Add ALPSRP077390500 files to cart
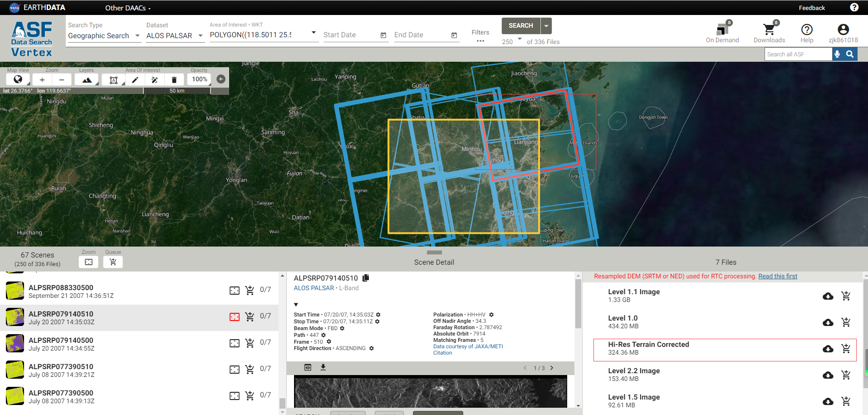 point(250,395)
